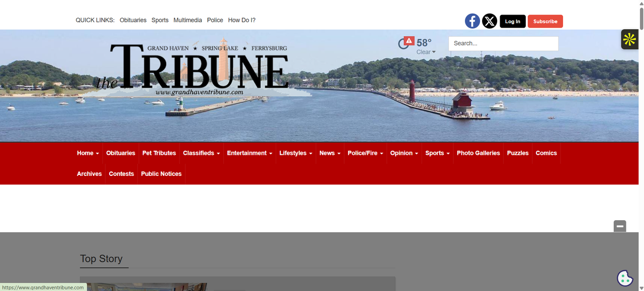Click the red Subscribe button

(x=545, y=21)
